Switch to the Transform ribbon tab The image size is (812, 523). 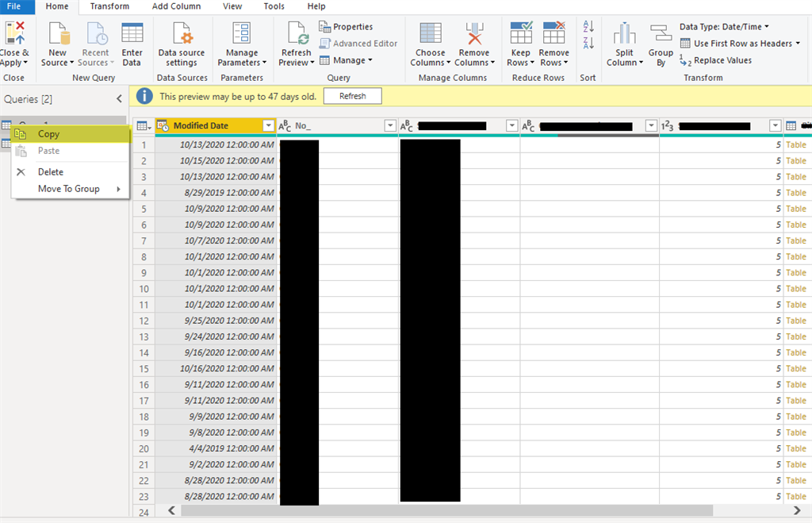tap(109, 6)
